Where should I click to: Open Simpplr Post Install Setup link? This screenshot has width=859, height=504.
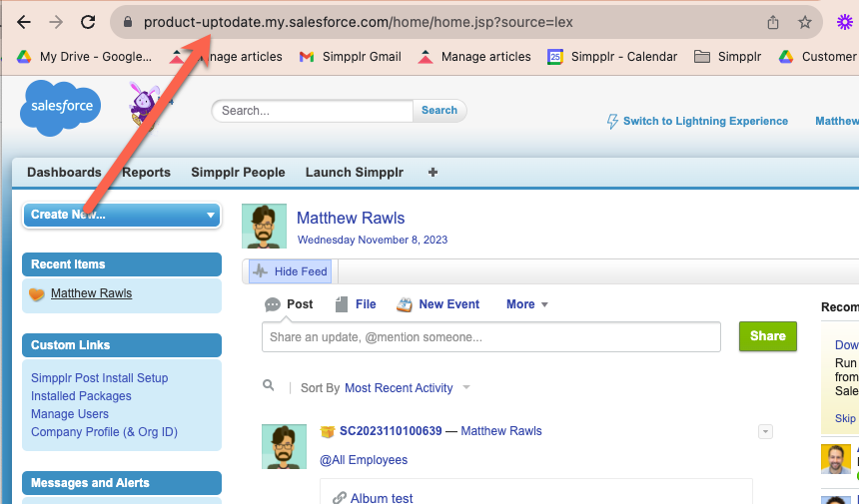click(x=99, y=378)
